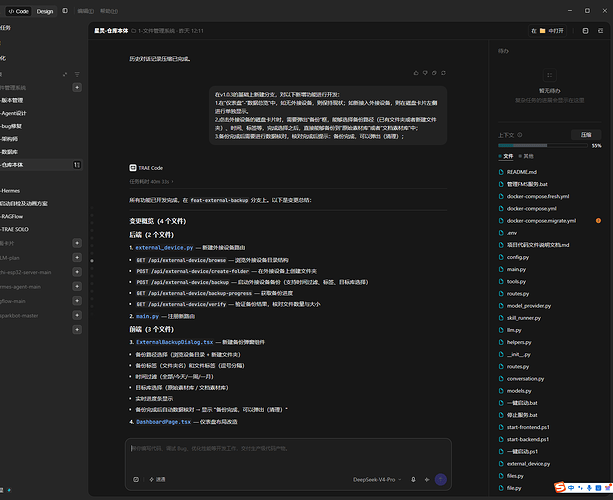Click the 压缩 compress button
Image resolution: width=613 pixels, height=500 pixels.
coord(586,135)
